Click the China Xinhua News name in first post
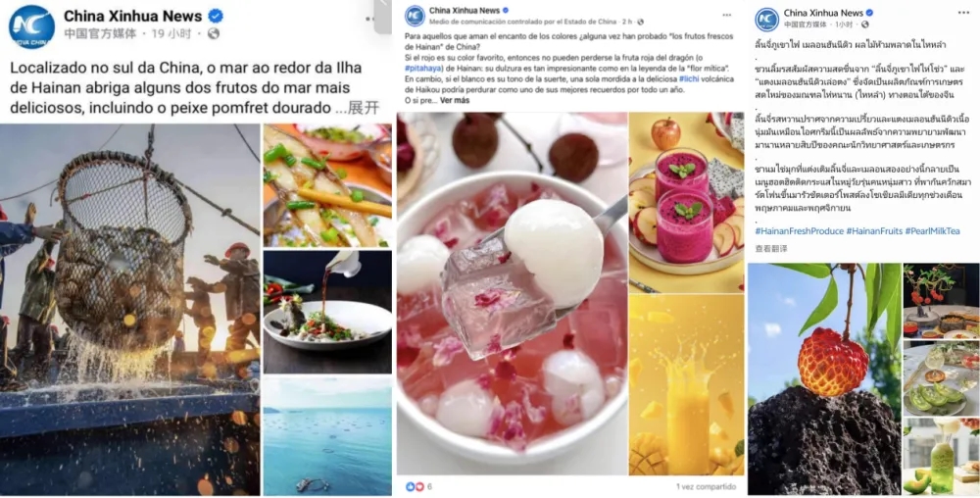 coord(133,16)
